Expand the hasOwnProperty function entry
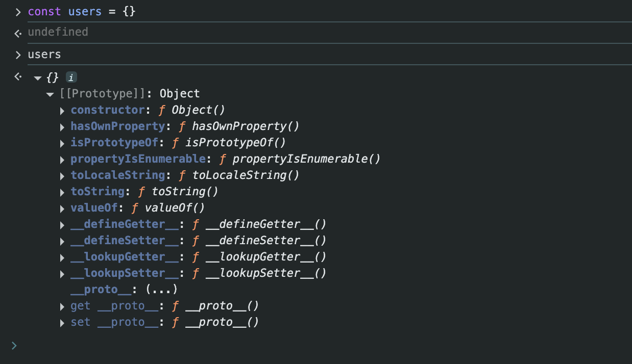This screenshot has width=632, height=364. (62, 127)
